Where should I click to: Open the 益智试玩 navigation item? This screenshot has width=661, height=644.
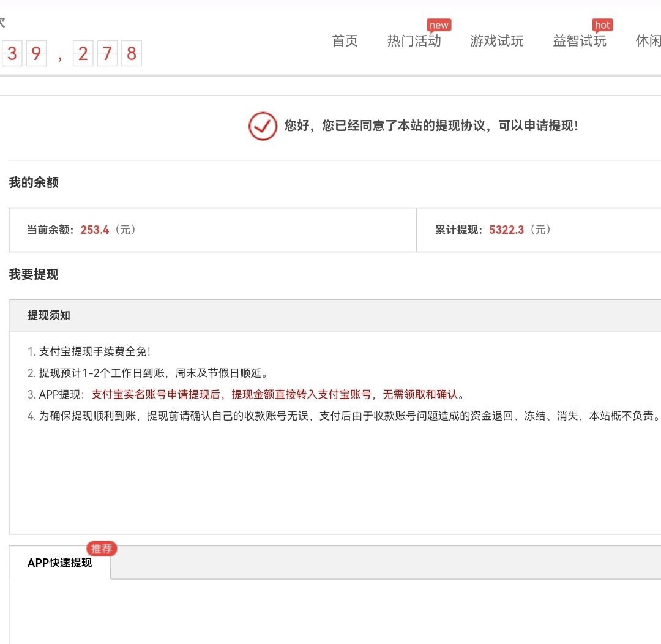click(578, 41)
